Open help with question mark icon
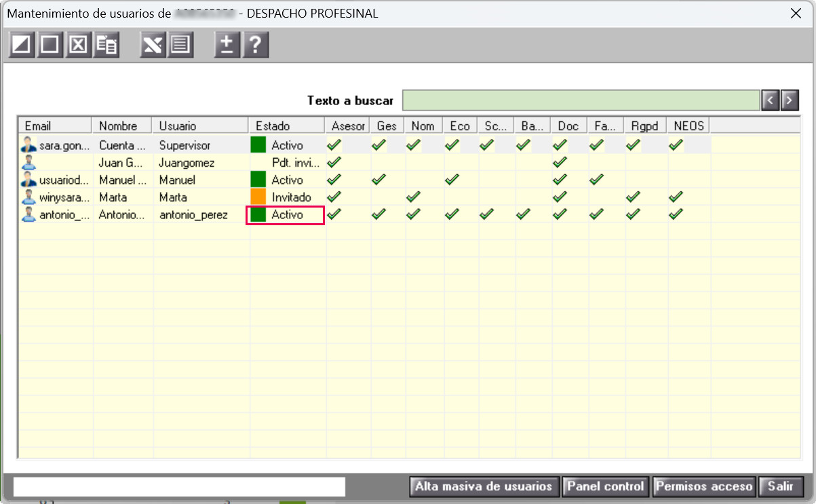 click(x=255, y=45)
